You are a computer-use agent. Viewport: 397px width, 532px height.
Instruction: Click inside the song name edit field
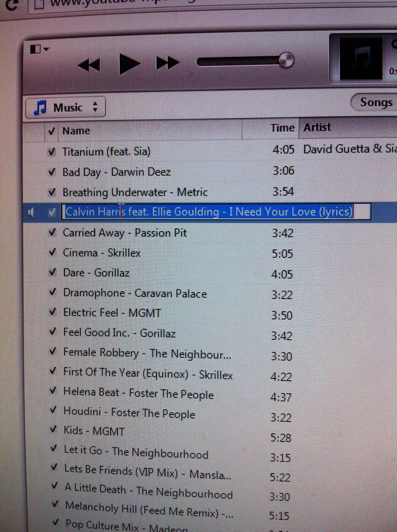[216, 212]
